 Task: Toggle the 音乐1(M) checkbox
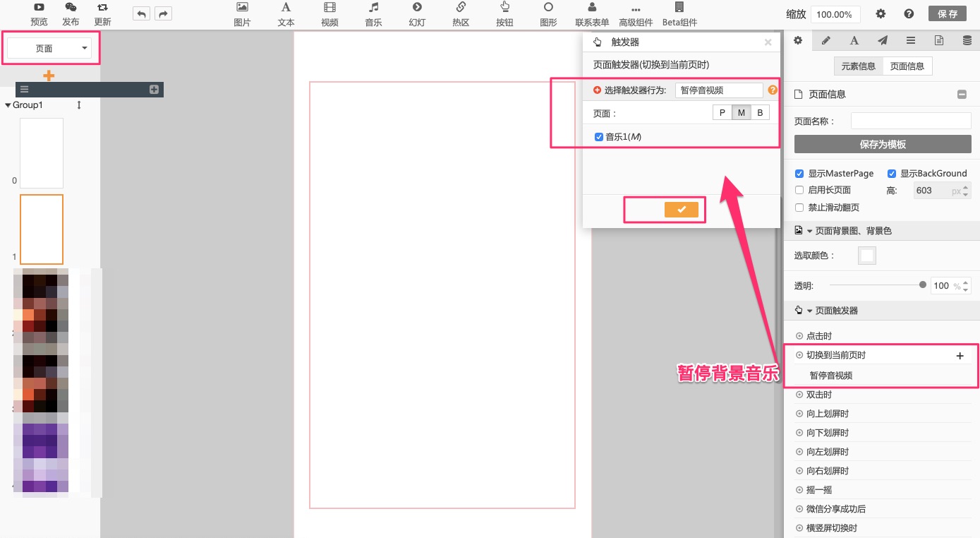599,137
